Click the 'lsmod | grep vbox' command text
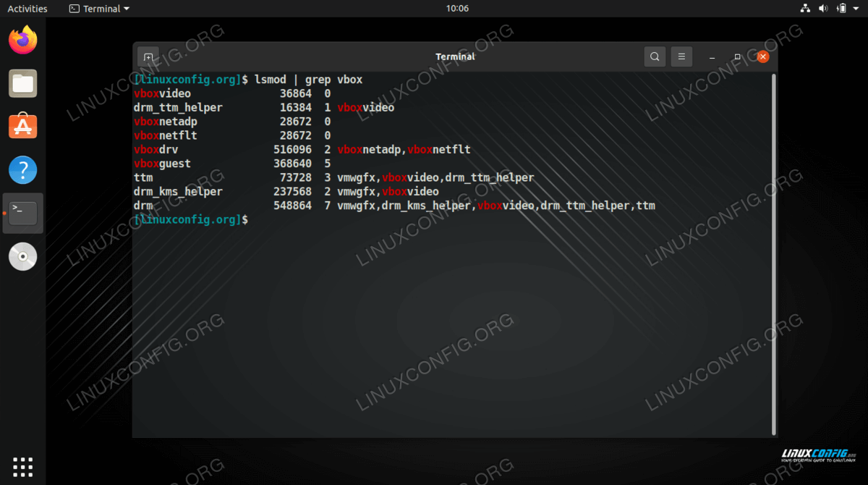868x485 pixels. point(309,80)
